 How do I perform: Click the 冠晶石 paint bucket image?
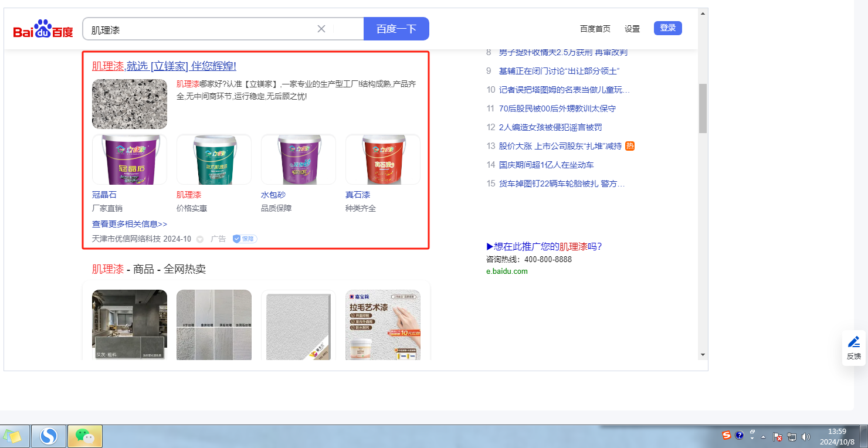(x=130, y=159)
